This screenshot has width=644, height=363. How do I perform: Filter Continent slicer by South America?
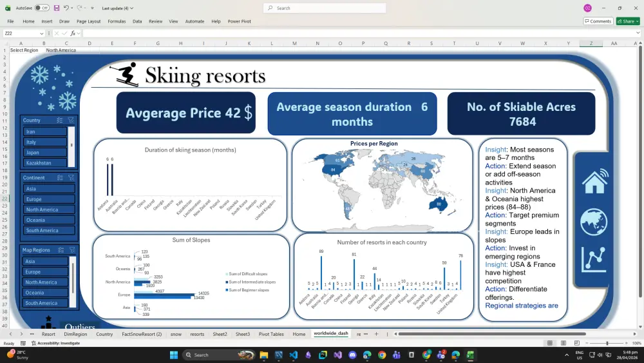[49, 231]
